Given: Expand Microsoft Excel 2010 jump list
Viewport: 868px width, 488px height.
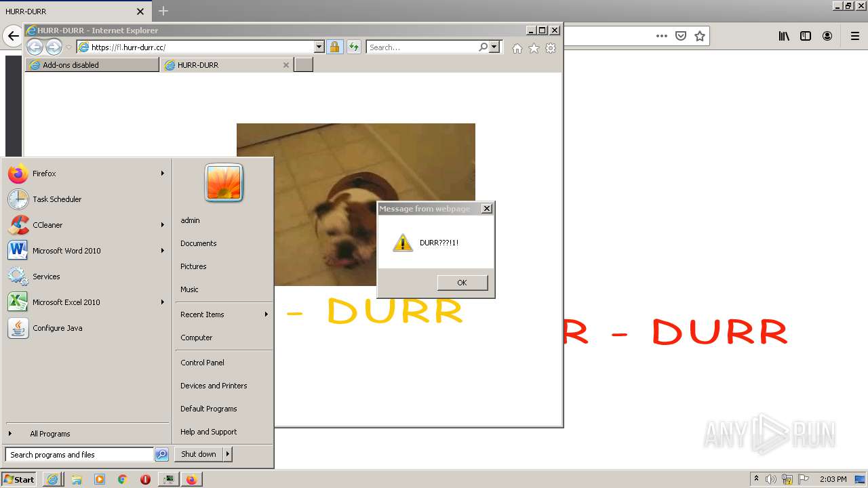Looking at the screenshot, I should 163,302.
